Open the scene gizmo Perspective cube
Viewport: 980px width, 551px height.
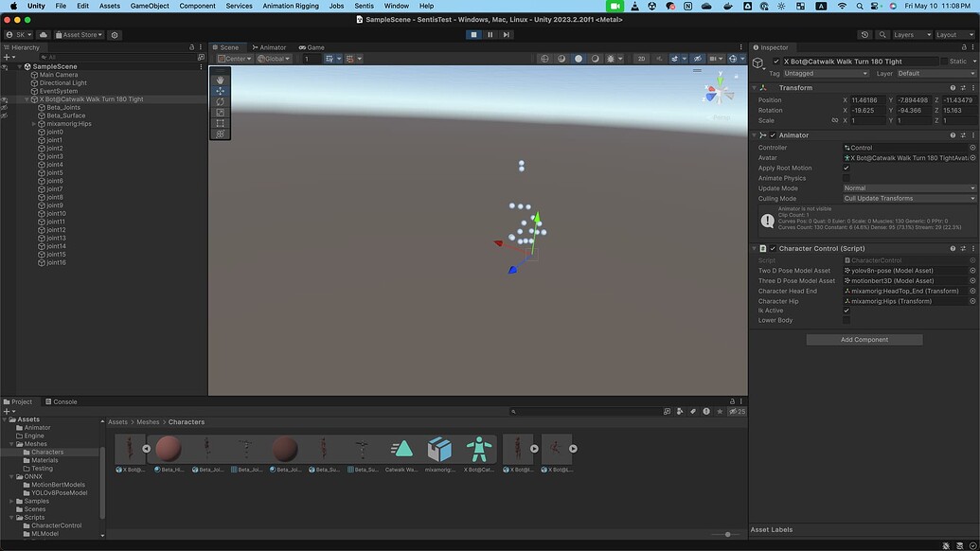[x=718, y=90]
